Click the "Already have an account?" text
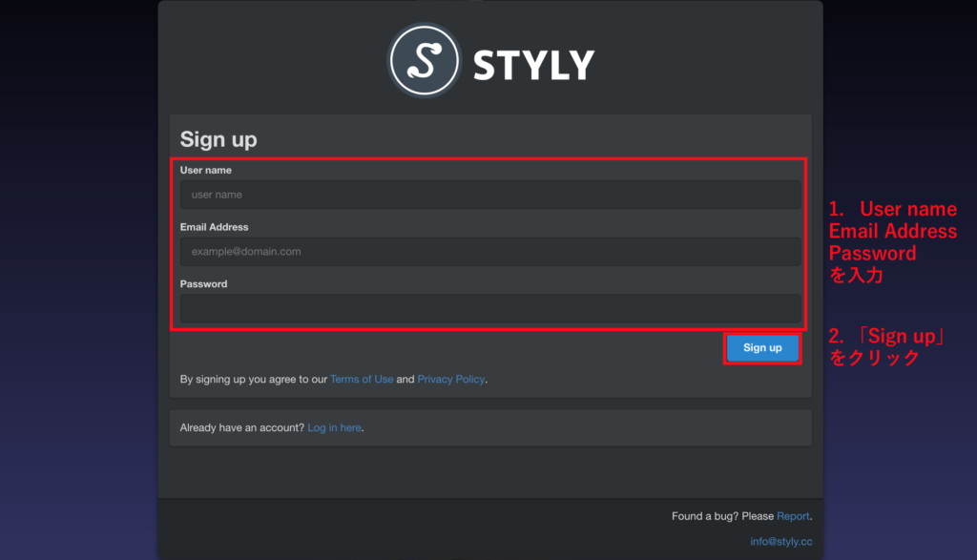The image size is (977, 560). click(x=242, y=427)
